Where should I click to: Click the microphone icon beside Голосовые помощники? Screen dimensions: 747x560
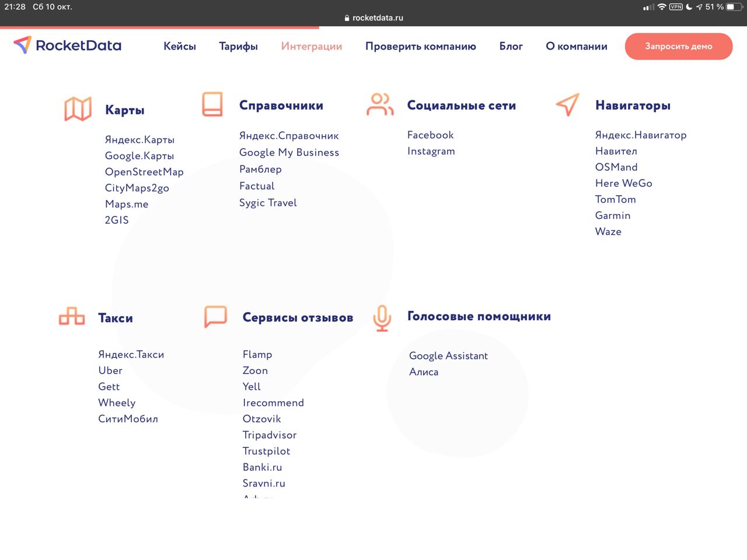[x=382, y=318]
